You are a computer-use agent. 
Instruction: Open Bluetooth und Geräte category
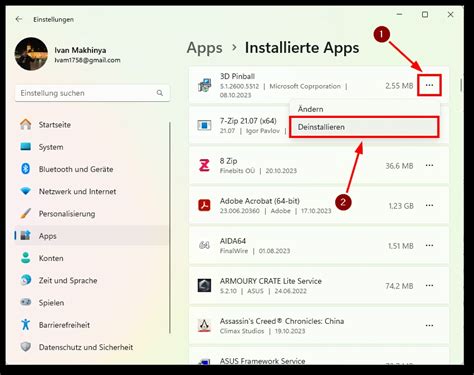point(91,169)
